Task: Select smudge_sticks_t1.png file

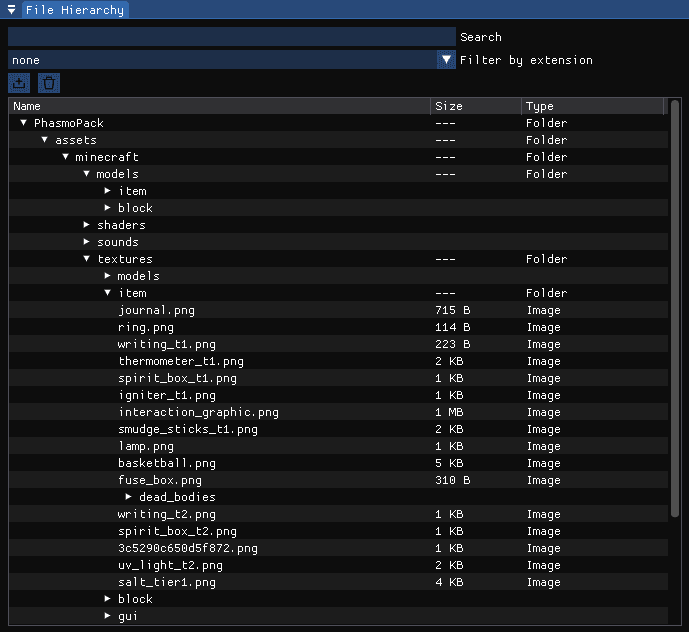Action: coord(188,429)
